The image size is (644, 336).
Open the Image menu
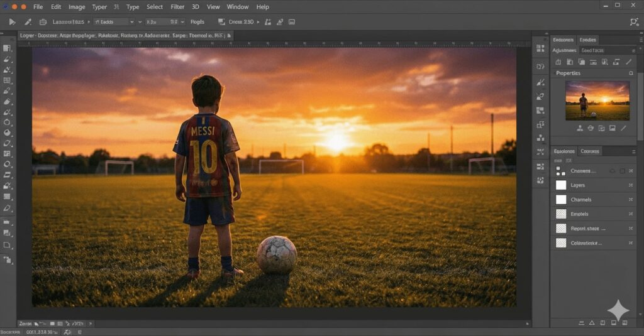(77, 6)
